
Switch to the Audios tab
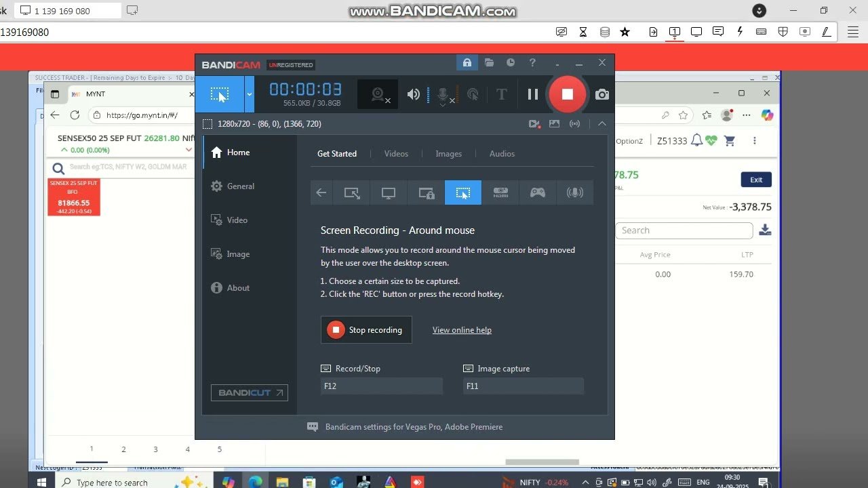502,154
